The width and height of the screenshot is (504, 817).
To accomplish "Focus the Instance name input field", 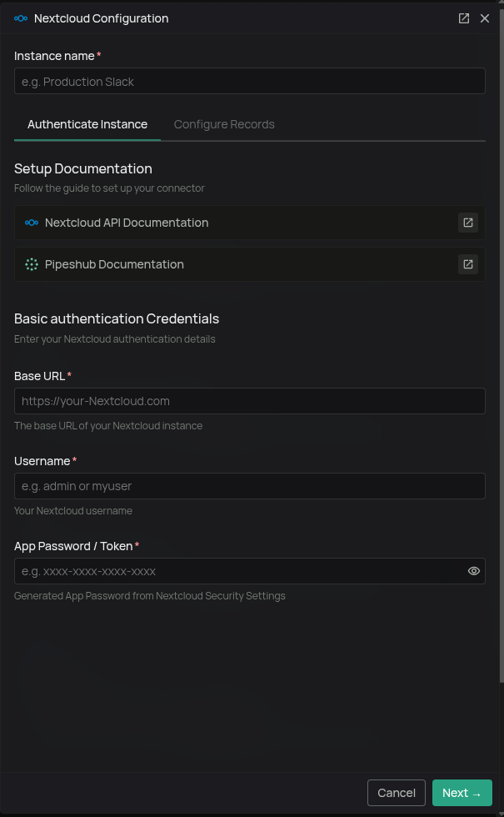I will pyautogui.click(x=250, y=82).
